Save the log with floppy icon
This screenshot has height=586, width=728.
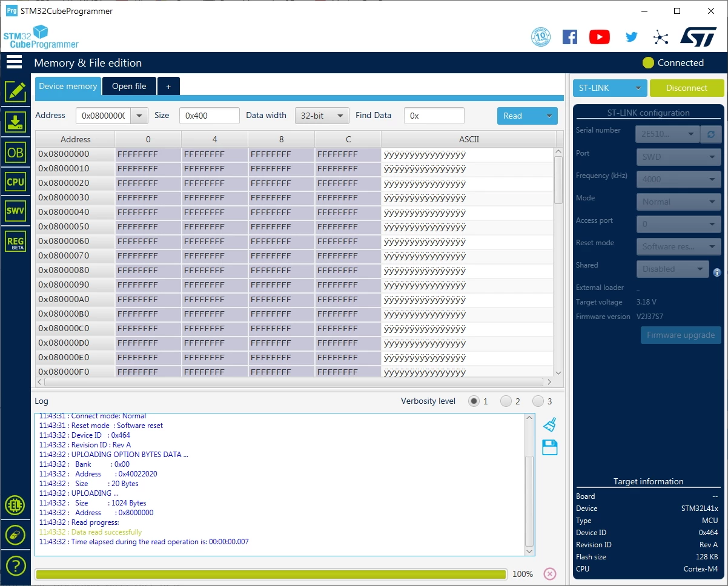(x=549, y=448)
